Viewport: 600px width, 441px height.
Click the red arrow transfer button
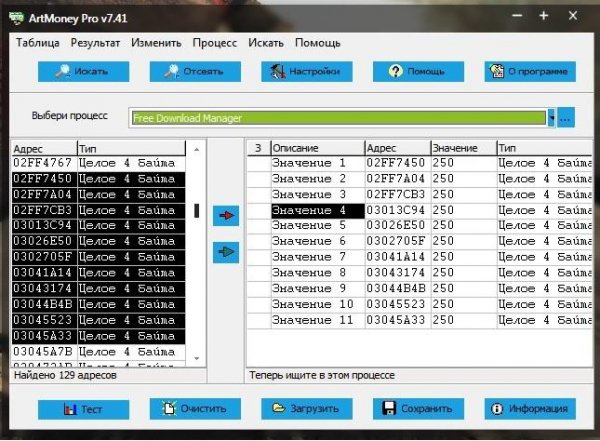point(226,216)
